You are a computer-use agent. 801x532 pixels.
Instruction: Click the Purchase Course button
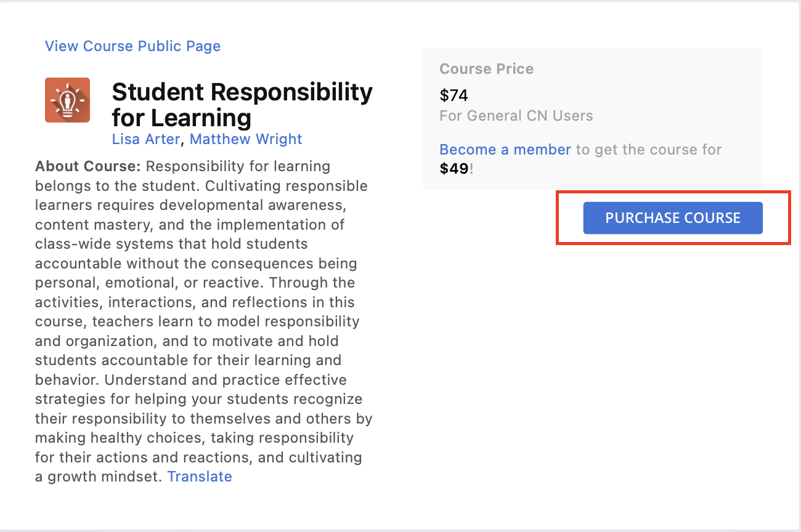[x=673, y=218]
